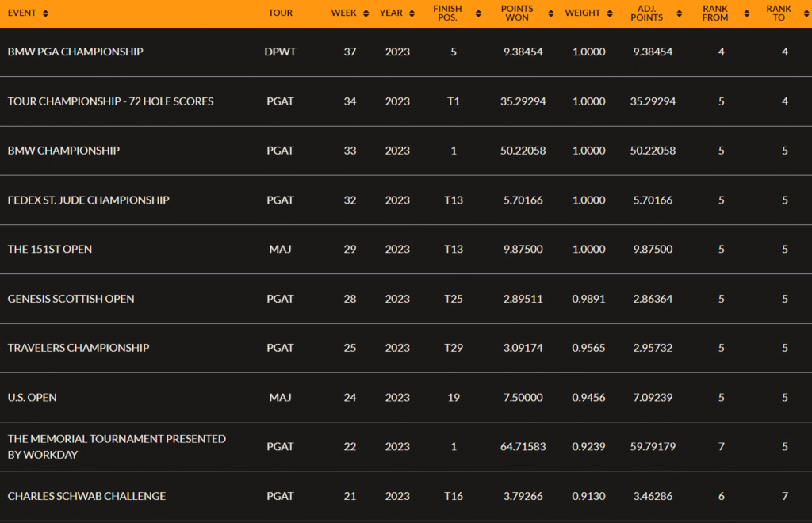Click the WEEK column header label

point(344,13)
